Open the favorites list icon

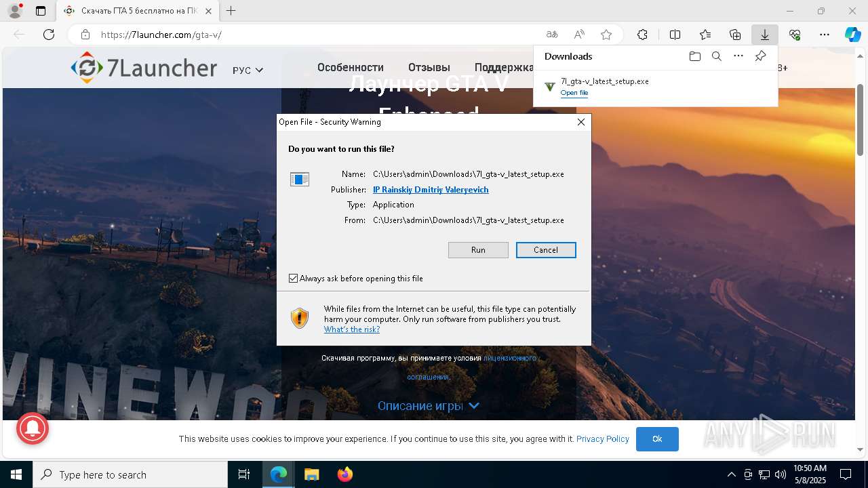coord(705,35)
